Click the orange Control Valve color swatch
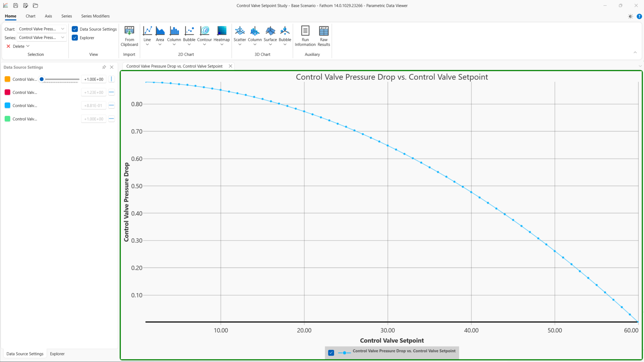 (x=7, y=79)
